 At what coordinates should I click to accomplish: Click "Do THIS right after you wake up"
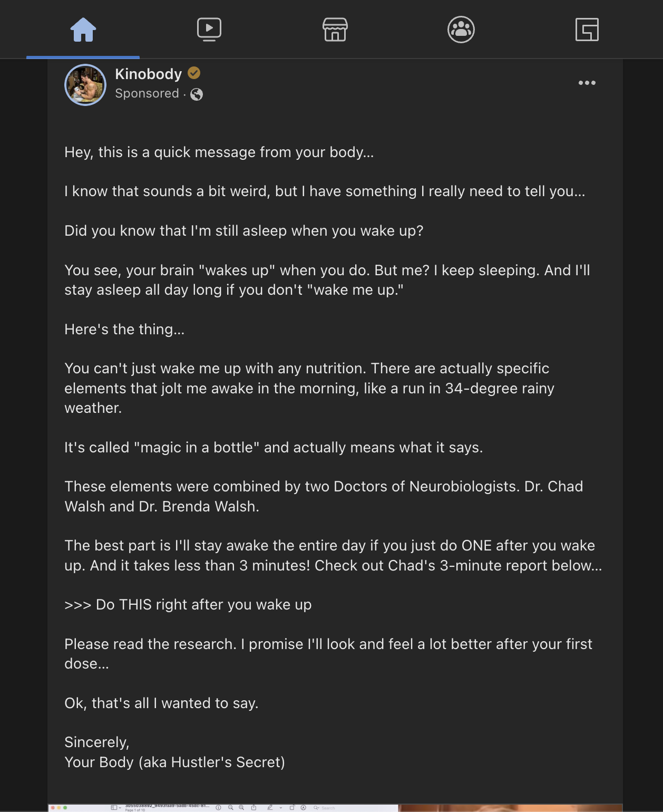coord(203,605)
